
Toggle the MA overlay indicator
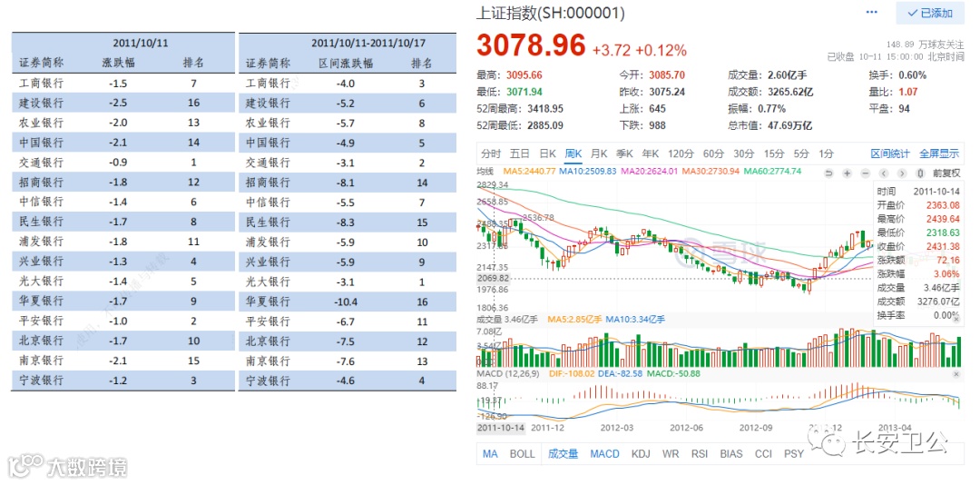click(491, 454)
